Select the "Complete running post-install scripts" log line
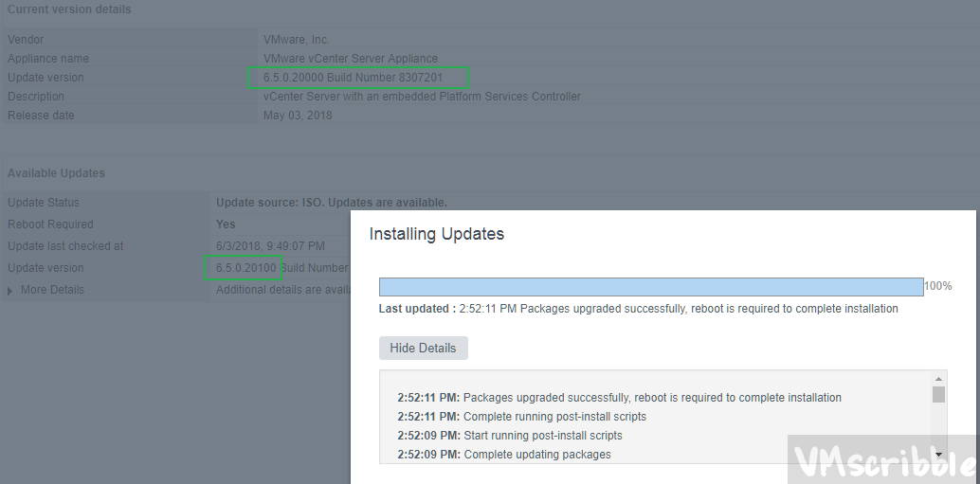Viewport: 980px width, 484px height. click(554, 417)
